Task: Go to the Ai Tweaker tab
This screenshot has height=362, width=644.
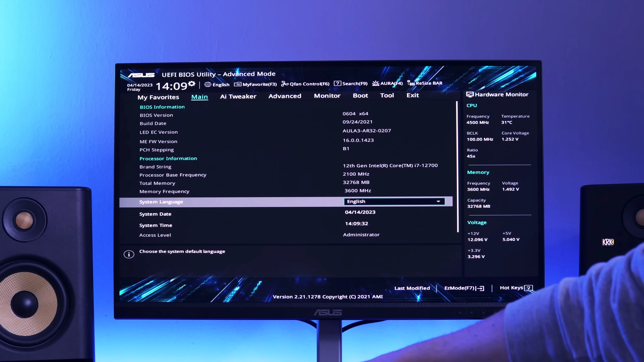Action: coord(238,96)
